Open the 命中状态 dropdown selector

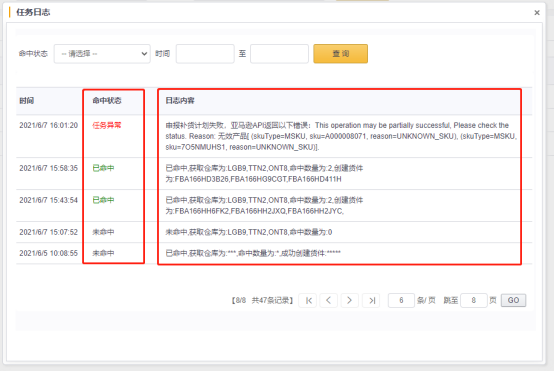(102, 54)
